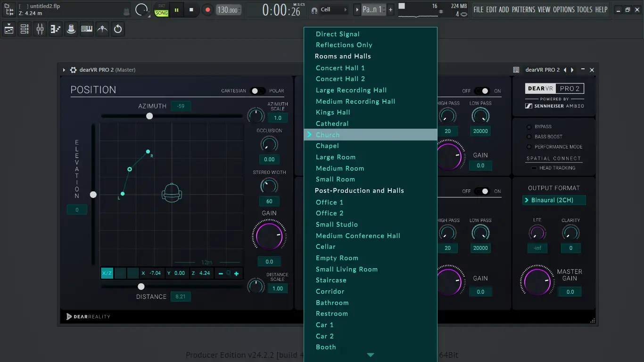This screenshot has width=644, height=362.
Task: Open the Piano roll icon
Action: (56, 29)
